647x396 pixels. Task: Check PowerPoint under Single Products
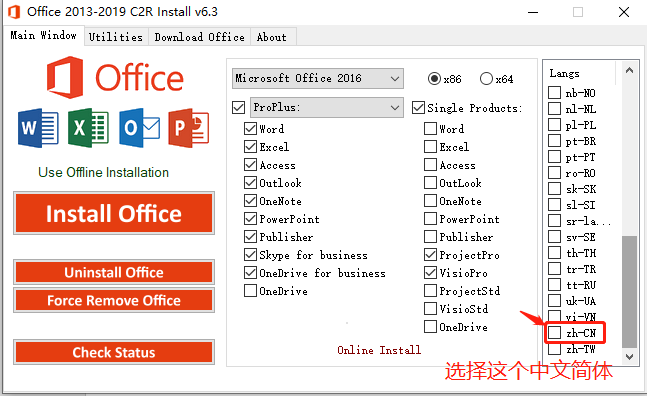pos(430,219)
